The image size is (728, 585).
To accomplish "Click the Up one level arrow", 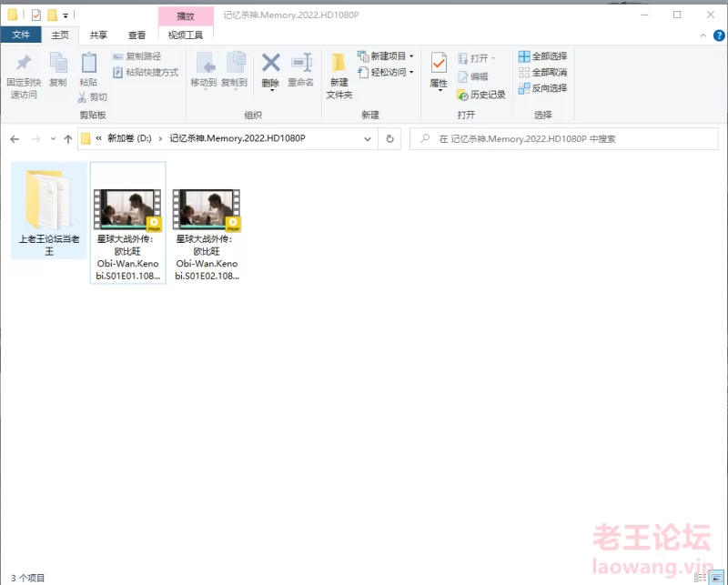I will coord(68,139).
